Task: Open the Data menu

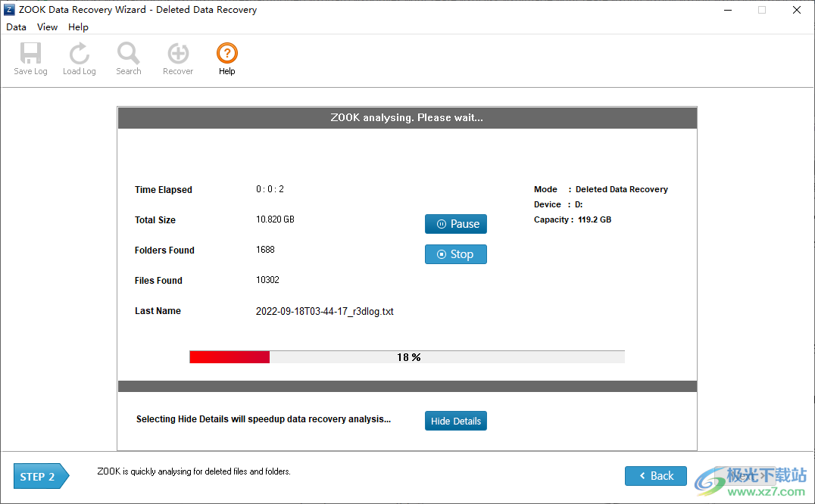Action: [16, 26]
